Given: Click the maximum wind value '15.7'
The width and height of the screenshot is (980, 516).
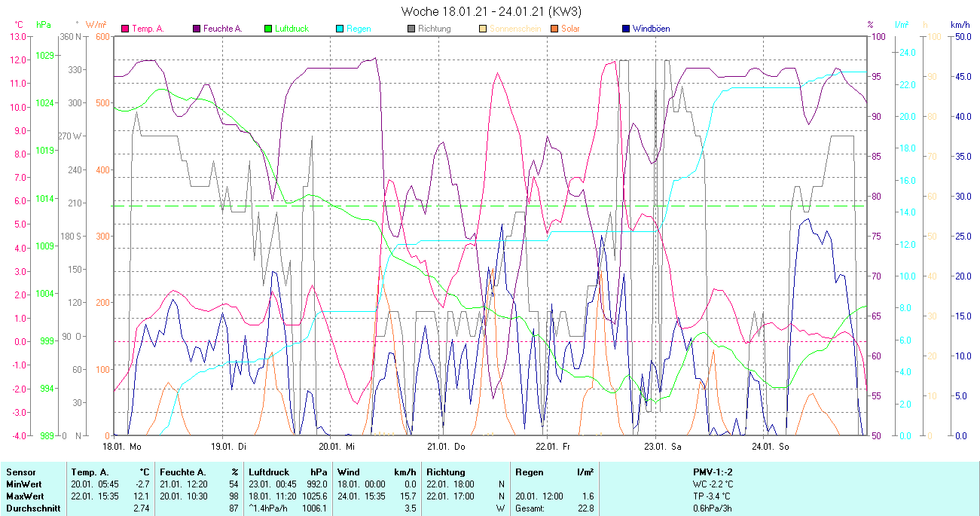Looking at the screenshot, I should [x=408, y=496].
